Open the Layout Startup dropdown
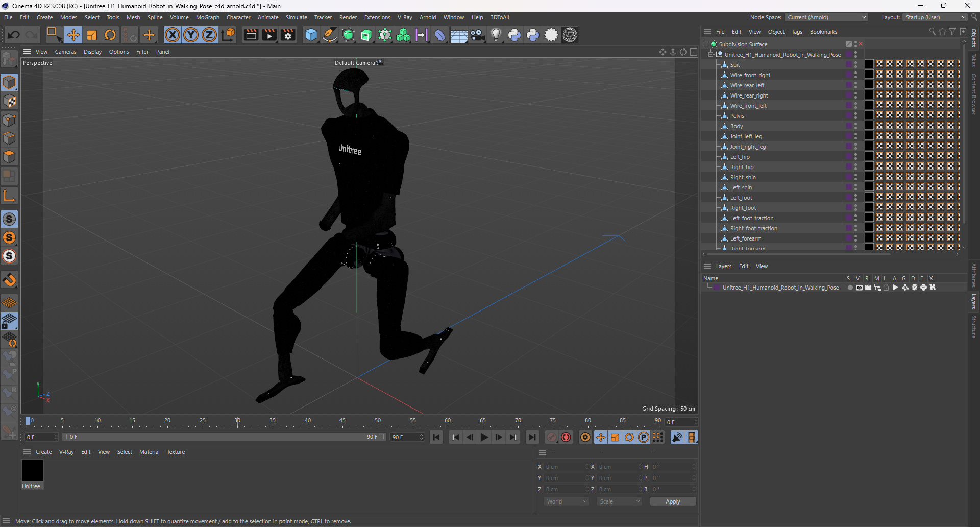This screenshot has height=527, width=980. [935, 17]
